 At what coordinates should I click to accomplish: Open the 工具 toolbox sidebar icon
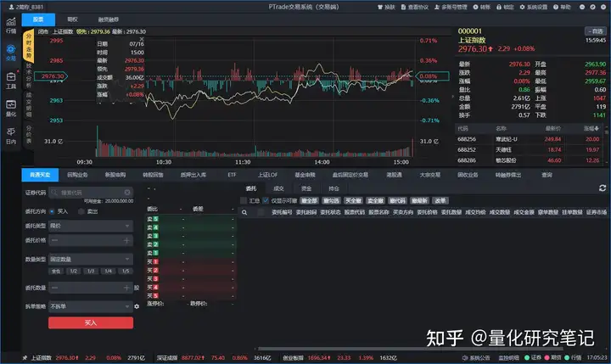(11, 81)
